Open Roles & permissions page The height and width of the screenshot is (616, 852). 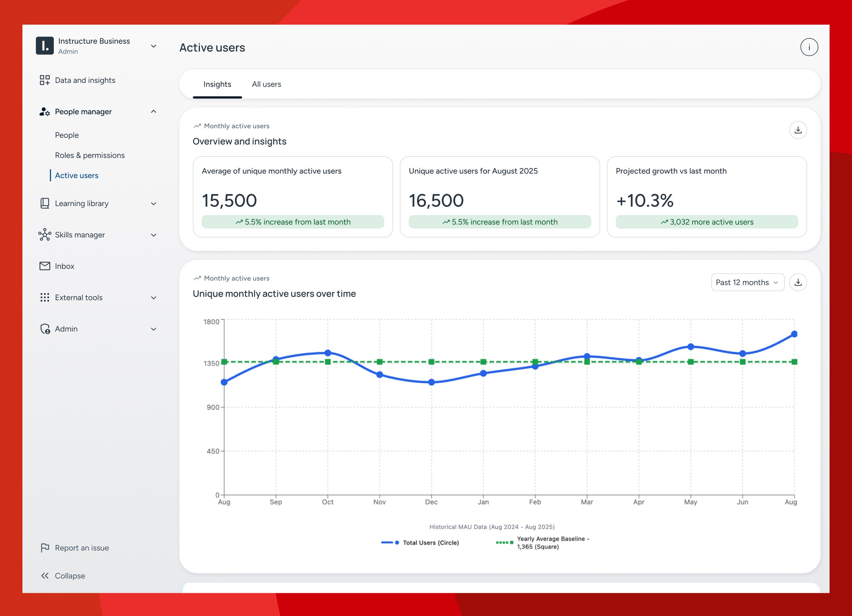click(89, 155)
